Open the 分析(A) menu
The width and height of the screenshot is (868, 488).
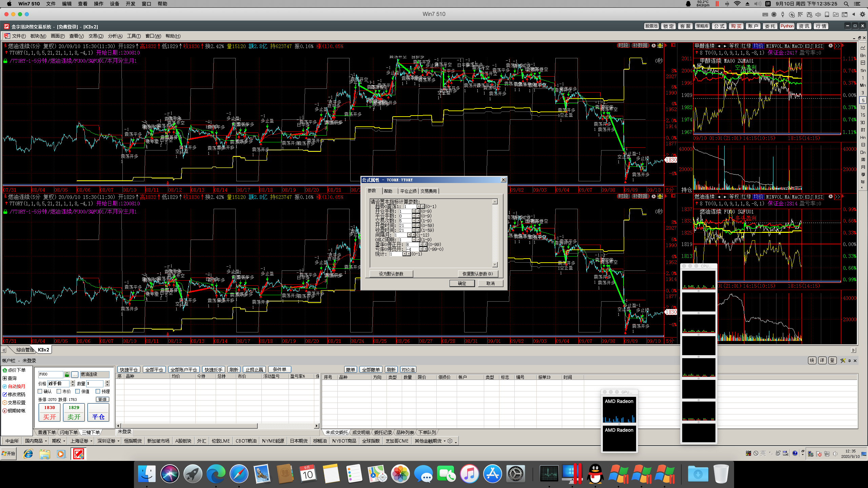point(115,36)
